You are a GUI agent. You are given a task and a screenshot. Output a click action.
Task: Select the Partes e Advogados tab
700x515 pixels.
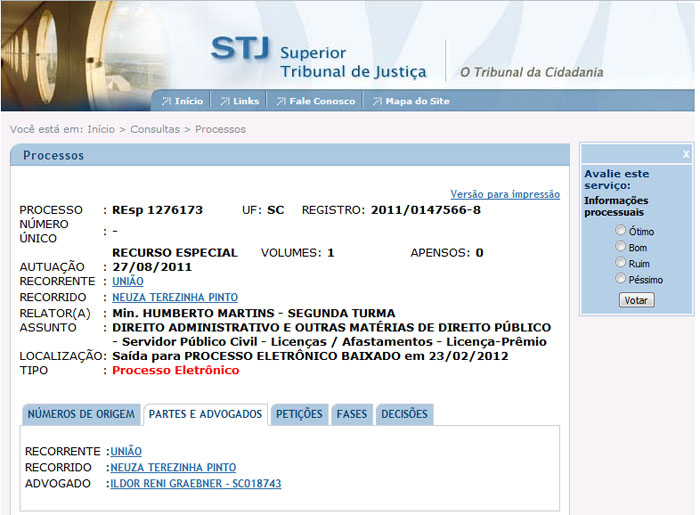pyautogui.click(x=205, y=414)
